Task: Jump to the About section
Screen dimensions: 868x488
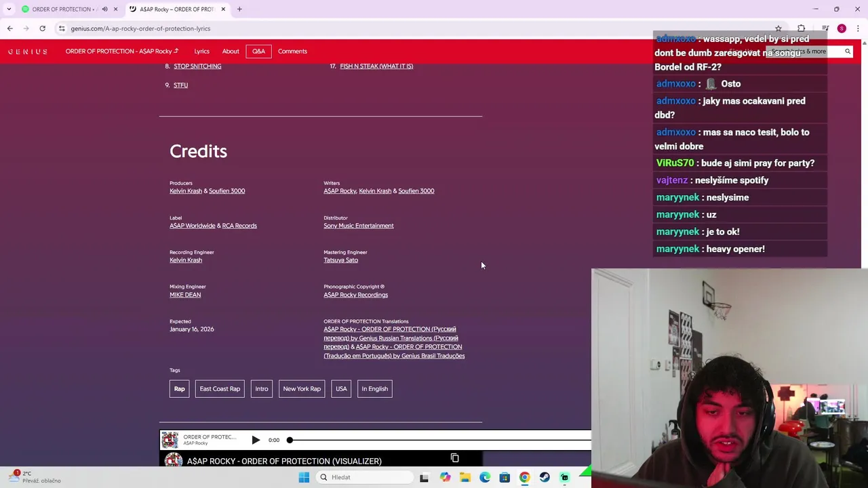Action: (x=231, y=52)
